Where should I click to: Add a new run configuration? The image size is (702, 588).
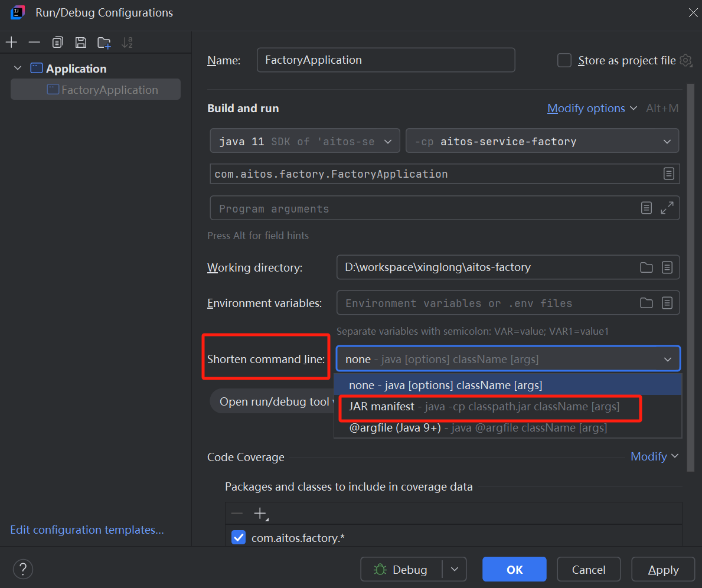11,42
